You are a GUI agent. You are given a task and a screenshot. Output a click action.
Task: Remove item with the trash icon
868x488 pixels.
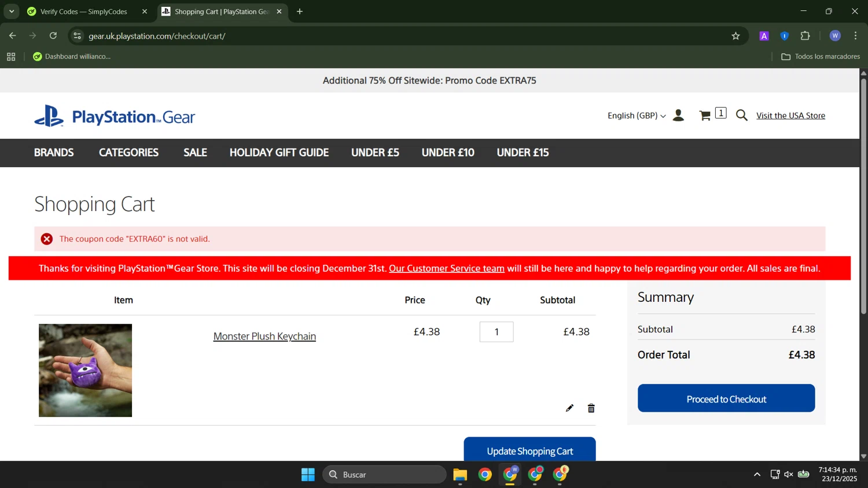[591, 408]
